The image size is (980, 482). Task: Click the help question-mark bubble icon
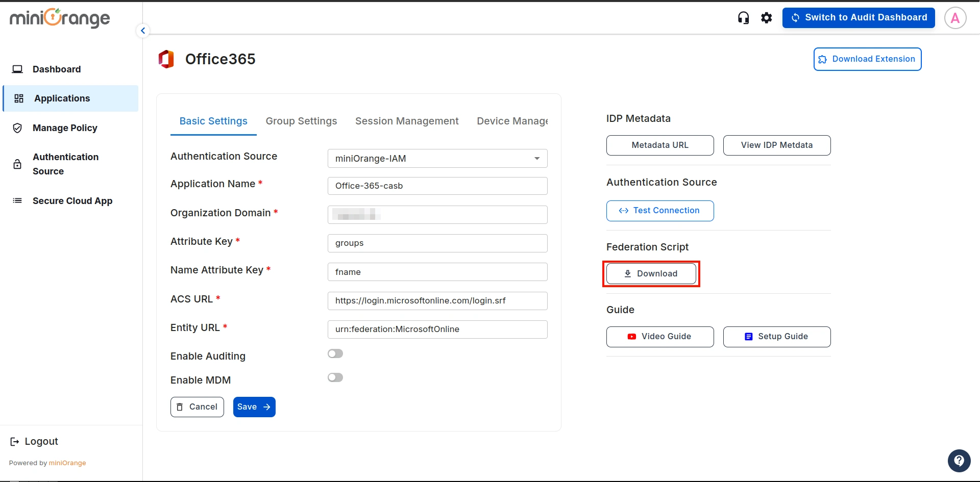[959, 460]
